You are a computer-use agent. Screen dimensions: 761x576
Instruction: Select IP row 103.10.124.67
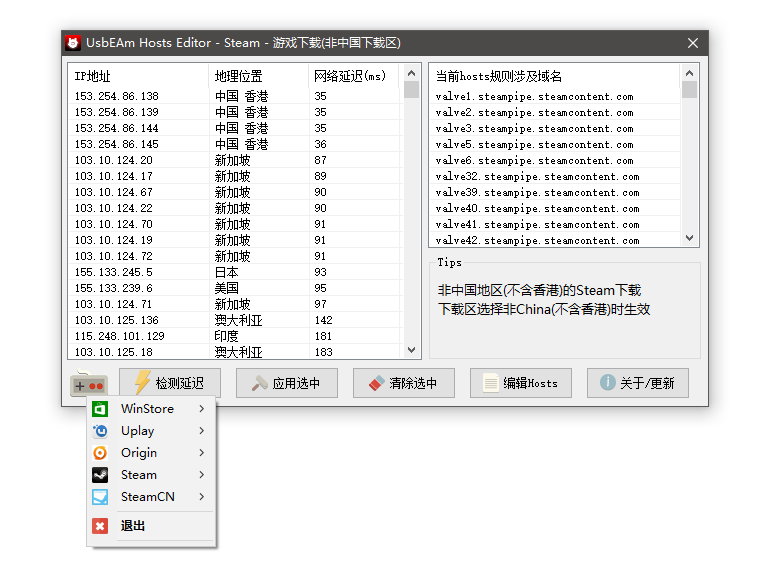pos(235,192)
